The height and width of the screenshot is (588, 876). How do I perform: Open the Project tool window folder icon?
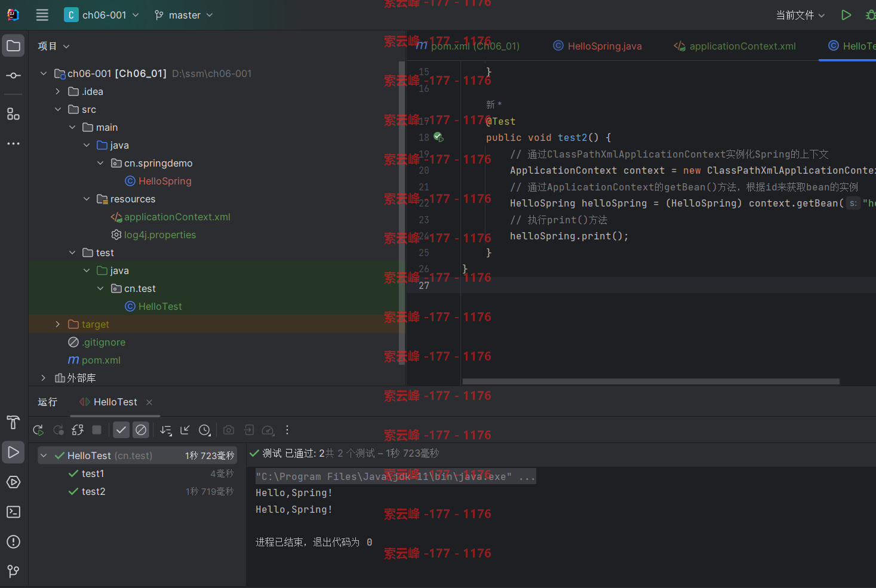click(x=13, y=46)
